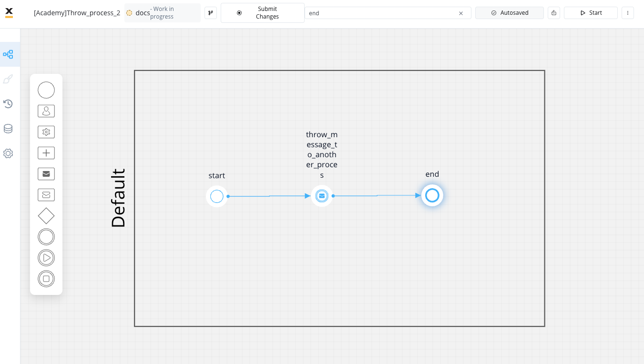Select the stop square event palette icon

(46, 279)
